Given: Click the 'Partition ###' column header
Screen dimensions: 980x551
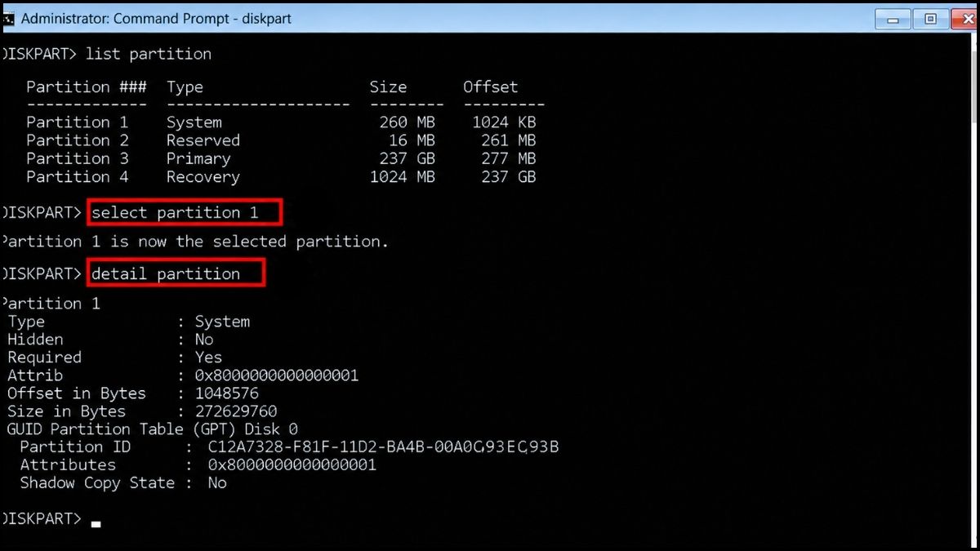Looking at the screenshot, I should click(87, 87).
